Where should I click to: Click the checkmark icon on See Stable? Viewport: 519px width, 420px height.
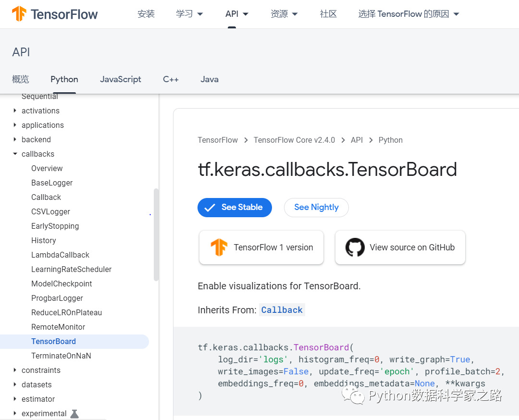point(210,208)
